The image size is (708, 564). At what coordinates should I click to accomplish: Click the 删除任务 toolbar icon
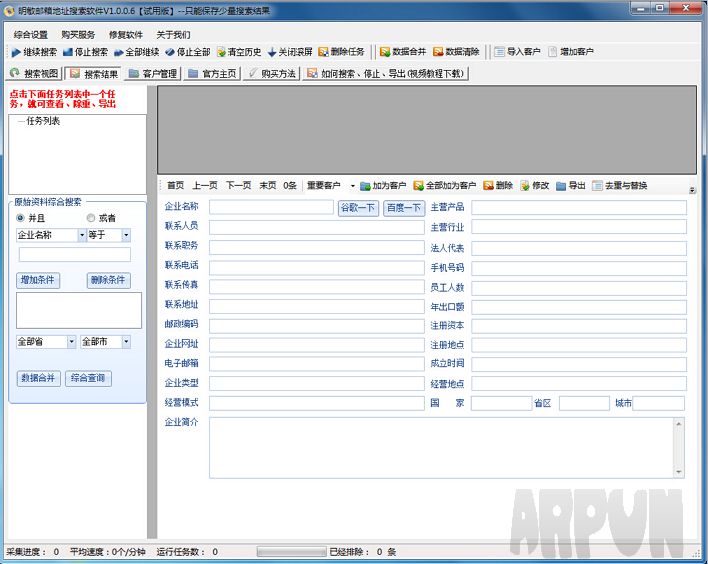coord(323,52)
